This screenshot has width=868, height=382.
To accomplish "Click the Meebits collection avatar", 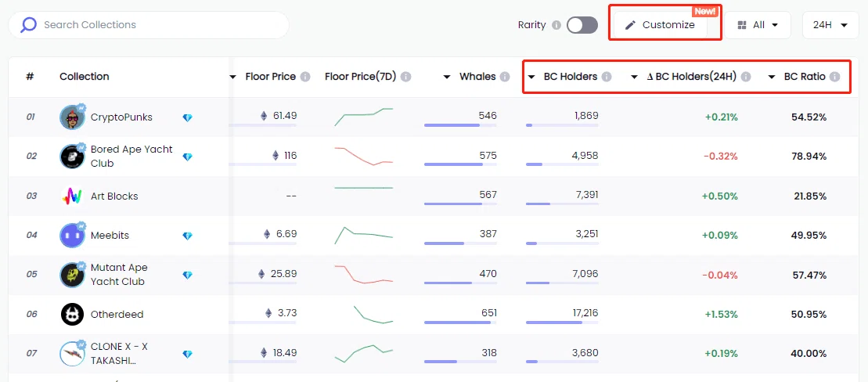I will (72, 236).
